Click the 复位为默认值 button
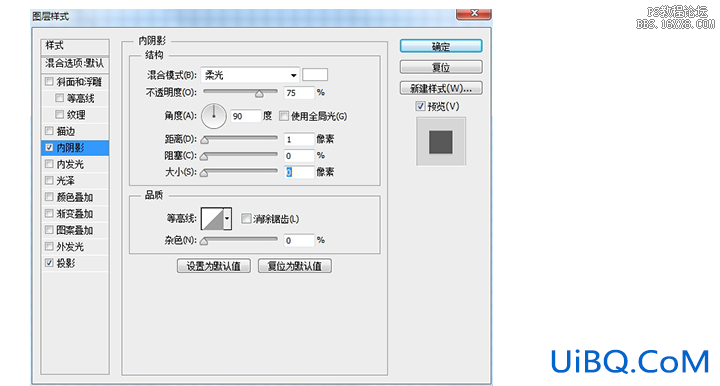Screen dimensions: 720x386 click(x=295, y=266)
